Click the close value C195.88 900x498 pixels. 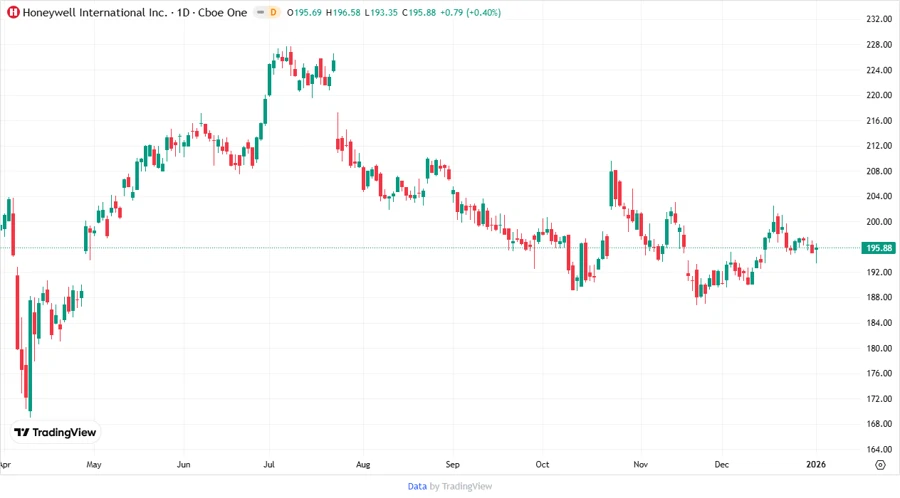(x=419, y=12)
